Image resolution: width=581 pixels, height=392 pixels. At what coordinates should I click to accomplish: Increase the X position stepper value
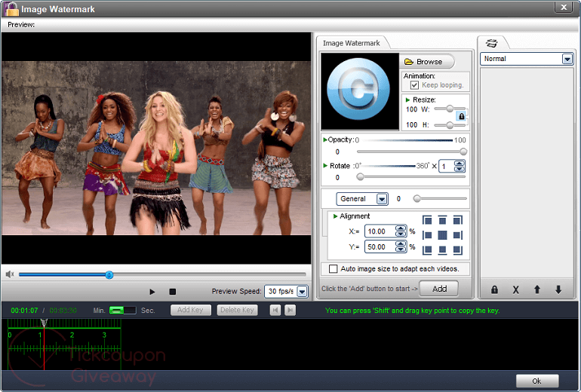click(401, 228)
